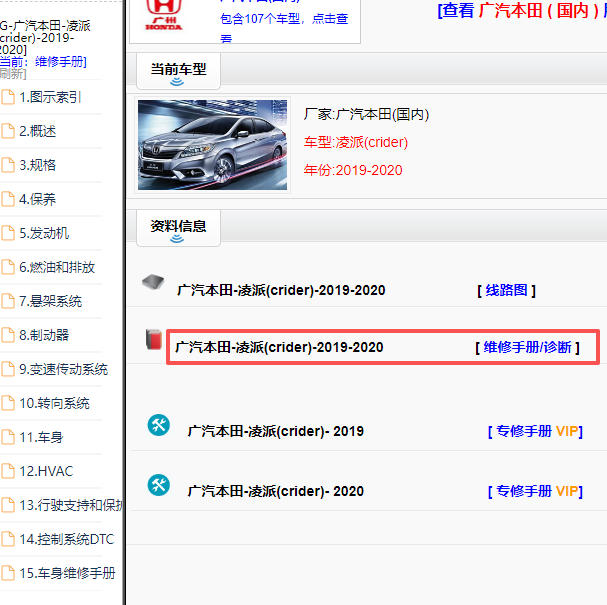607x605 pixels.
Task: Open chapter 13.行驶支持和保护
Action: pos(71,505)
